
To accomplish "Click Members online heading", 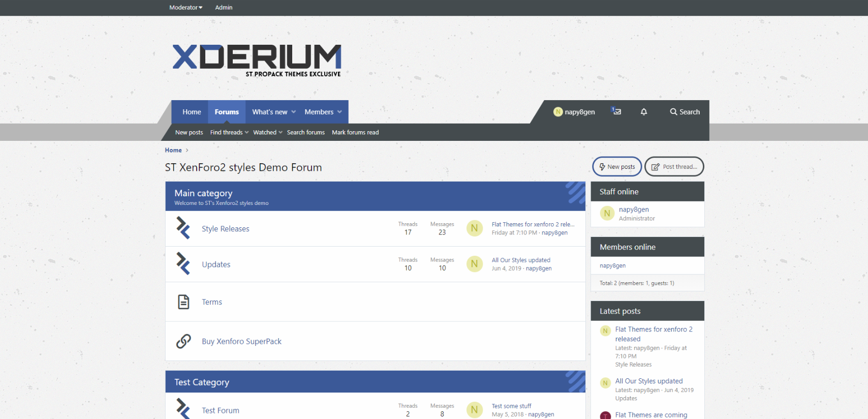I will click(628, 247).
